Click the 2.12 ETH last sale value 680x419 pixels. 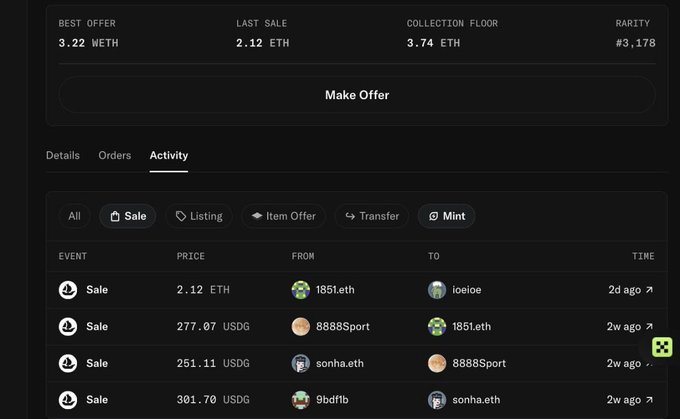tap(262, 43)
